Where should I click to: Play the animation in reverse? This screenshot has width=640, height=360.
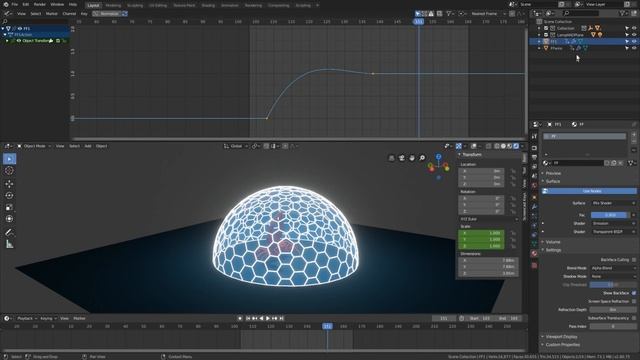[x=262, y=318]
